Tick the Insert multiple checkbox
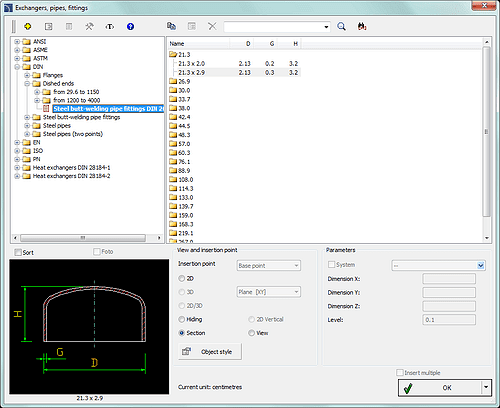This screenshot has height=408, width=500. (x=400, y=372)
